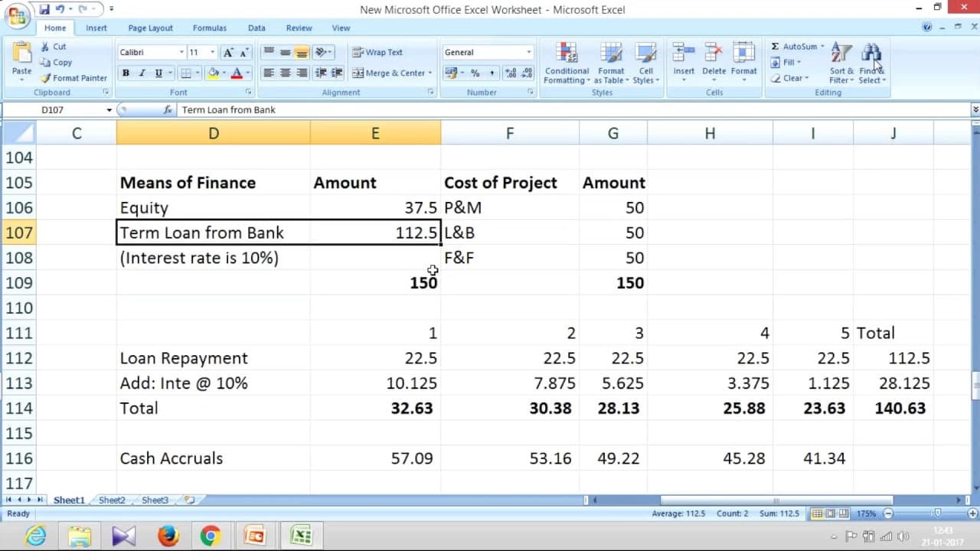Image resolution: width=980 pixels, height=551 pixels.
Task: Click the Insert Cells icon
Action: pyautogui.click(x=684, y=54)
